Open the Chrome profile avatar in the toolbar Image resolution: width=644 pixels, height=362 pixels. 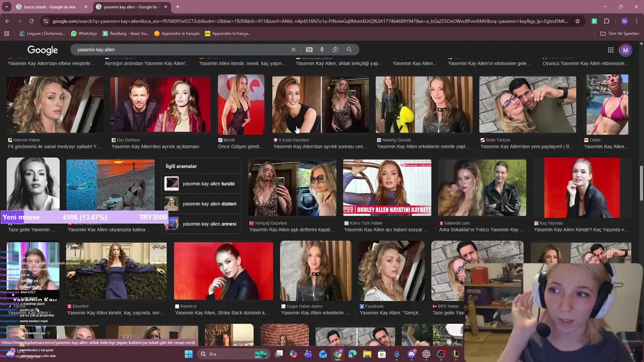coord(624,21)
